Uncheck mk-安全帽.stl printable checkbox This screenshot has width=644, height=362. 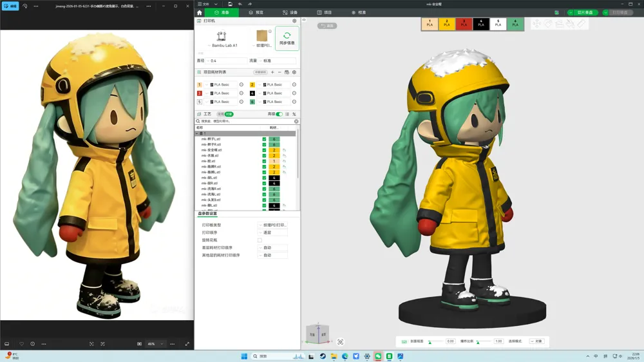point(264,150)
